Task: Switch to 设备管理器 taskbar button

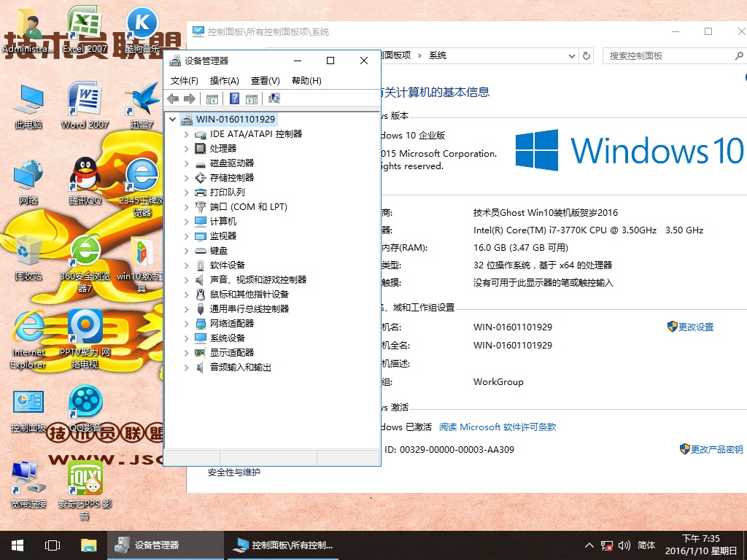Action: click(x=166, y=545)
